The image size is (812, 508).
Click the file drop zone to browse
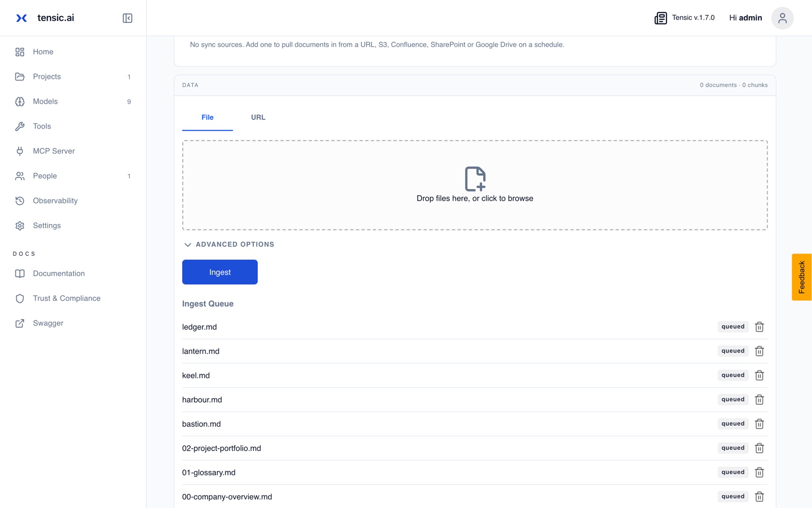(x=475, y=185)
